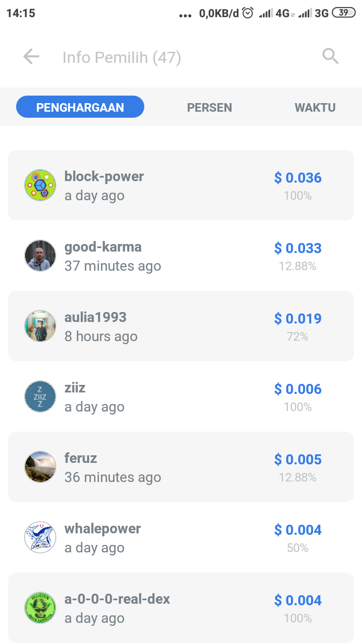This screenshot has width=362, height=644.
Task: Tap block-power's avatar picture
Action: pyautogui.click(x=40, y=185)
